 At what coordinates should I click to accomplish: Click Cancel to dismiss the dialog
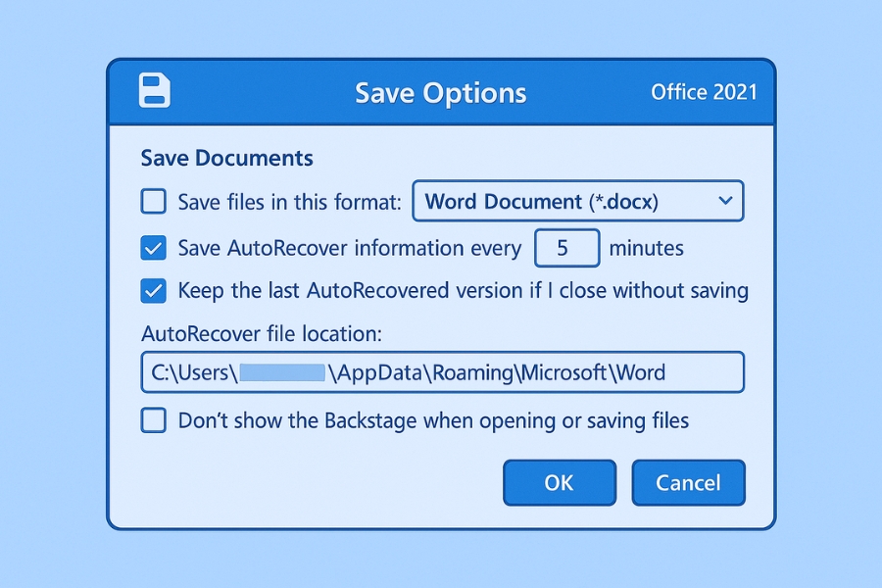click(x=688, y=482)
